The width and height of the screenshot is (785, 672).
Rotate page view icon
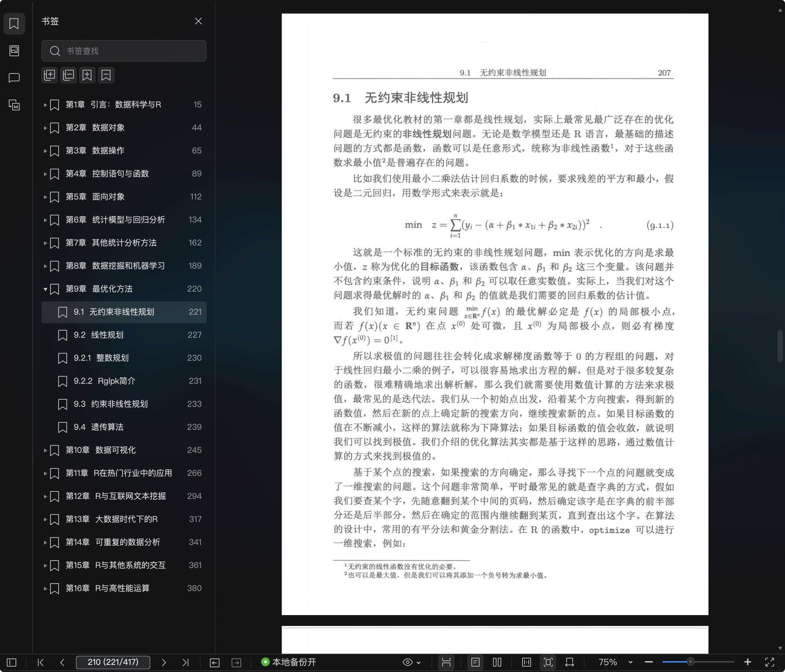(569, 663)
